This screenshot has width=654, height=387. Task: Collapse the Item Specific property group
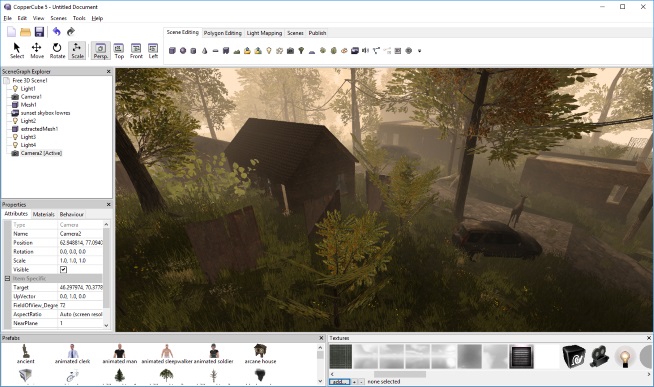(x=8, y=278)
